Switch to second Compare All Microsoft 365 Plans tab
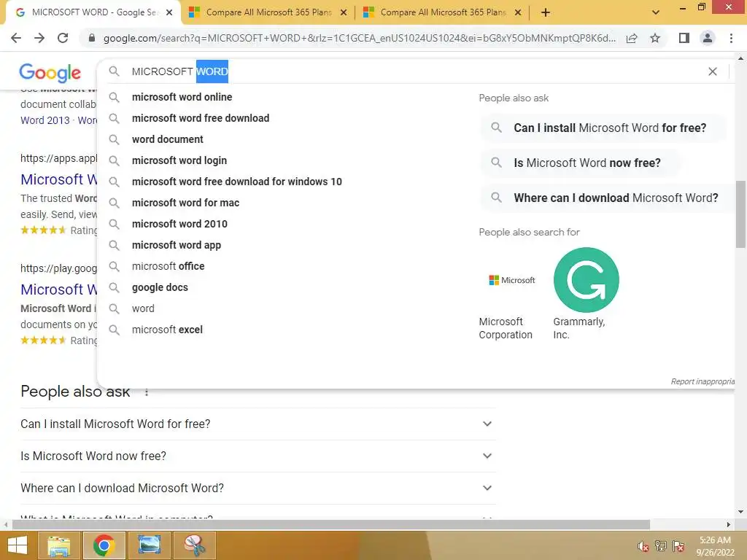The width and height of the screenshot is (747, 560). coord(441,12)
